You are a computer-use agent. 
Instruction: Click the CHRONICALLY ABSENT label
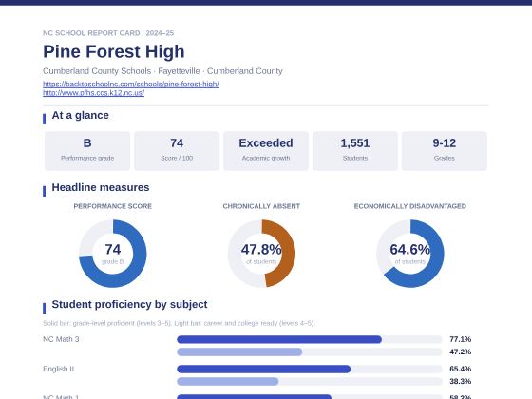[x=261, y=206]
